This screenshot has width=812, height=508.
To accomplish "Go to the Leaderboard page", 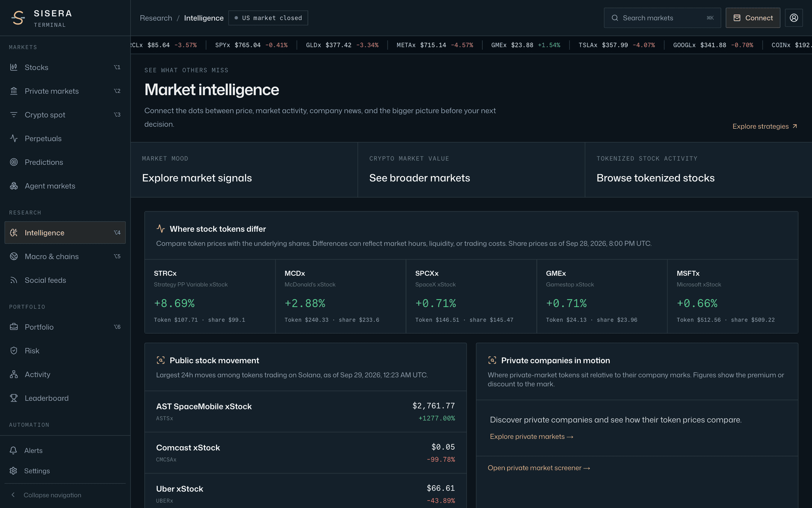I will [x=65, y=398].
